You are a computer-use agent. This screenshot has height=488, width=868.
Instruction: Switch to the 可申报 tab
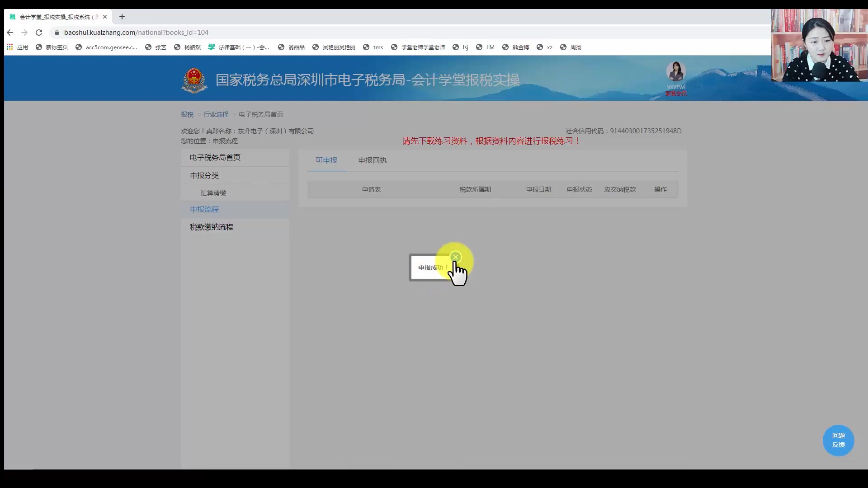(326, 160)
